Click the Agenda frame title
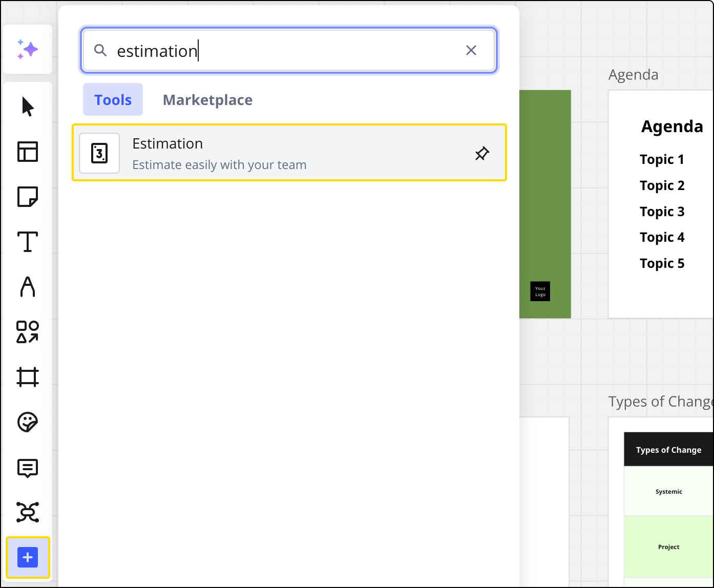The width and height of the screenshot is (714, 588). [633, 75]
